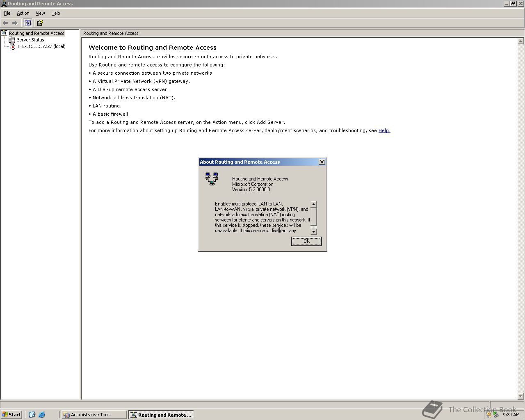This screenshot has height=420, width=525.
Task: Click the Forward arrow in the toolbar
Action: pyautogui.click(x=15, y=23)
